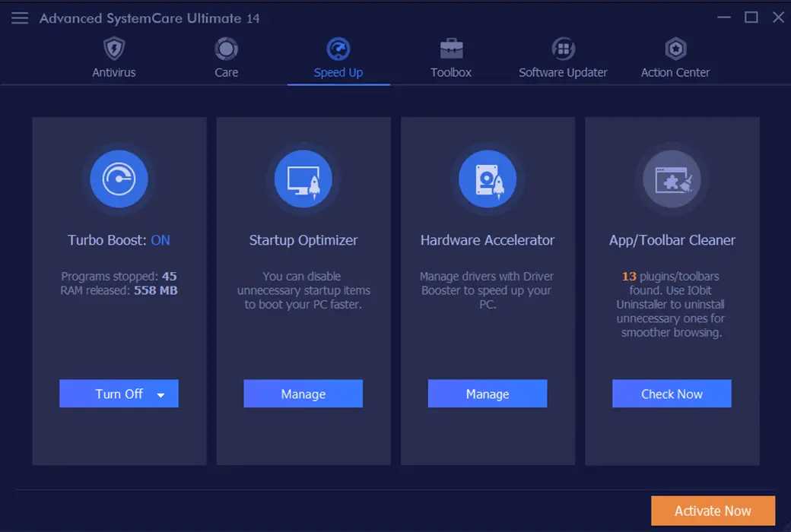This screenshot has height=532, width=791.
Task: Maximize the Advanced SystemCare window
Action: [x=751, y=17]
